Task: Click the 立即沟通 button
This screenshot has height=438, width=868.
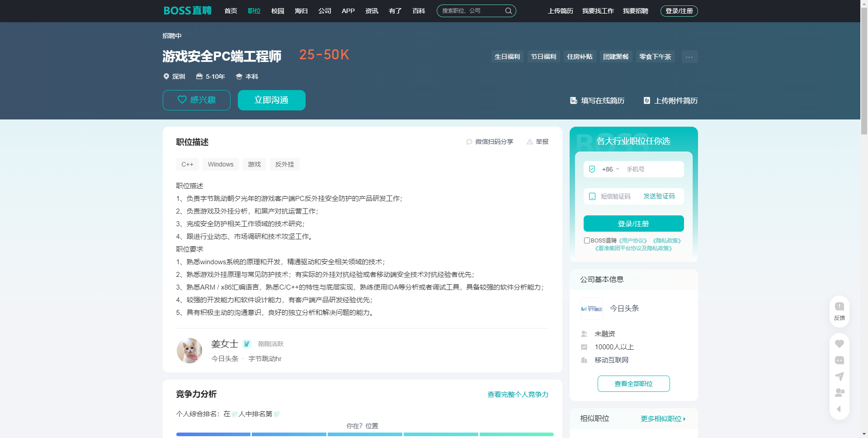Action: [271, 100]
